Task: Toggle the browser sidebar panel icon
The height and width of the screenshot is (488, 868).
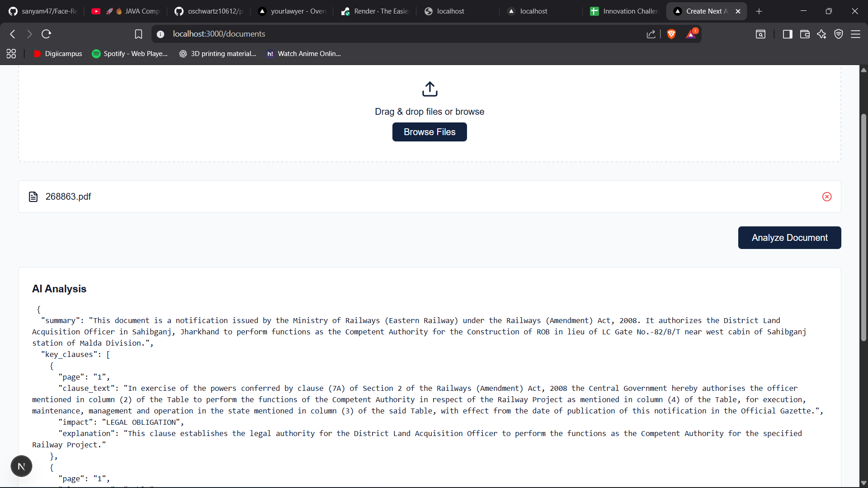Action: click(787, 34)
